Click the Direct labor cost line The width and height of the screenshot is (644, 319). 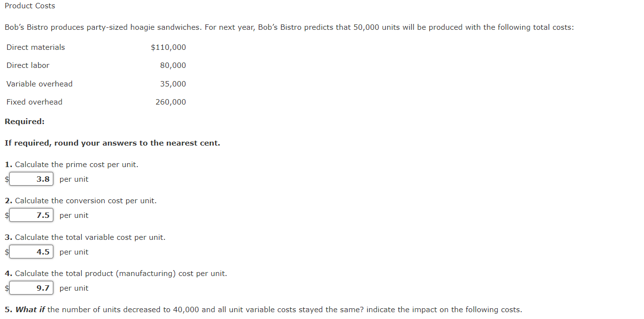(x=27, y=65)
